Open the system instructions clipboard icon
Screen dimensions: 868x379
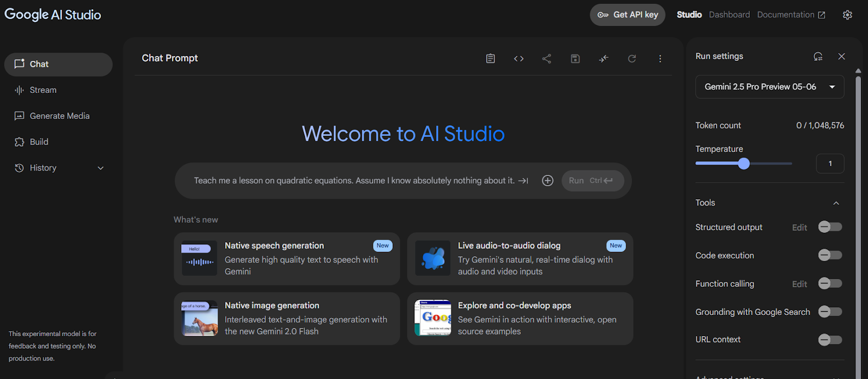coord(490,59)
